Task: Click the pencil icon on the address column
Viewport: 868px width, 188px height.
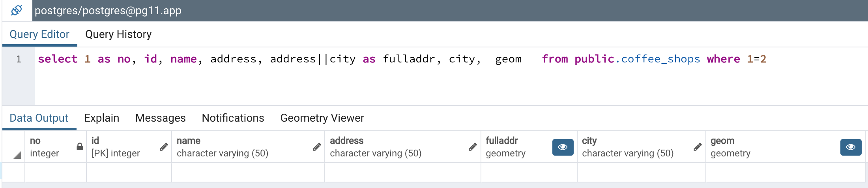Action: [473, 147]
